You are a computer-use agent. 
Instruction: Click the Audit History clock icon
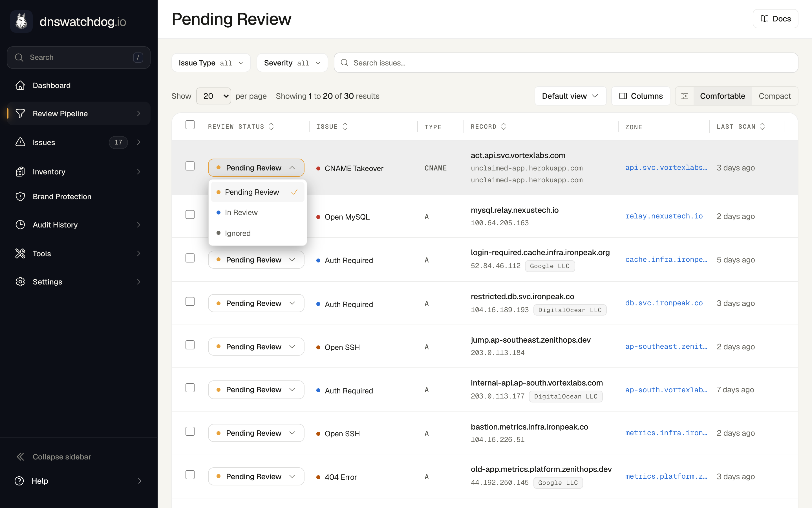pos(20,225)
